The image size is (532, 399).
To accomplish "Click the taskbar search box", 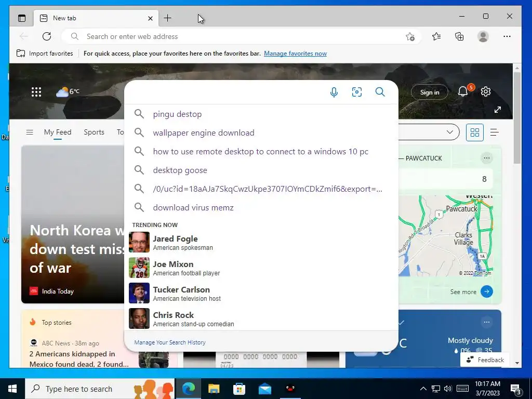I will click(x=100, y=389).
